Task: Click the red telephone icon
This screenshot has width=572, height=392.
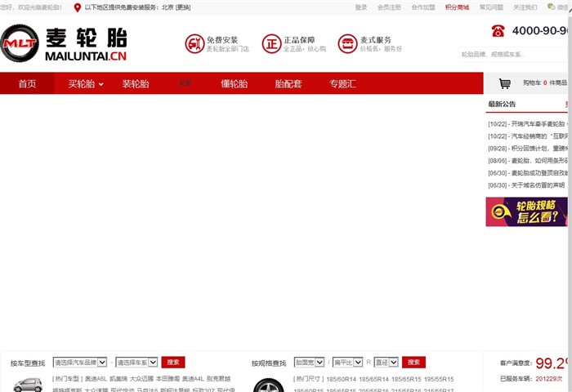Action: 498,31
